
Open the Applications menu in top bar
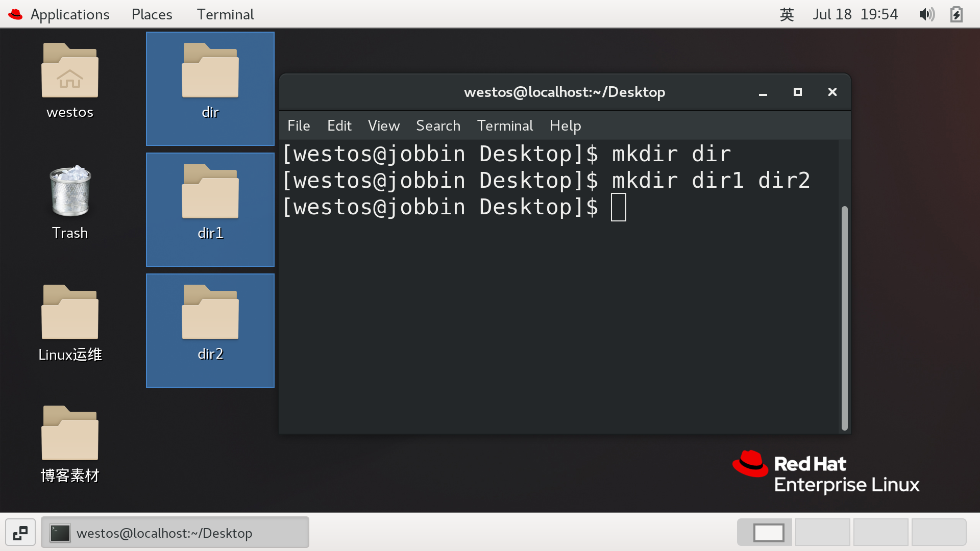[x=70, y=14]
